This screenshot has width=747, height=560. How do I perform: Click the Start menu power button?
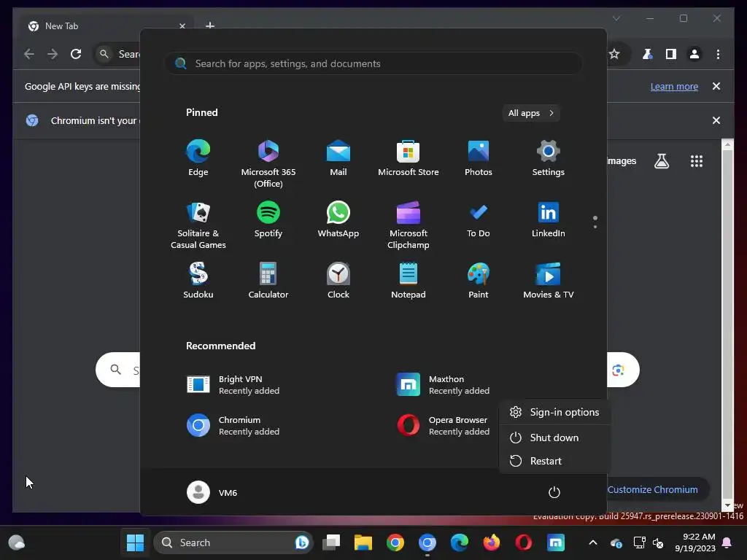pyautogui.click(x=554, y=492)
